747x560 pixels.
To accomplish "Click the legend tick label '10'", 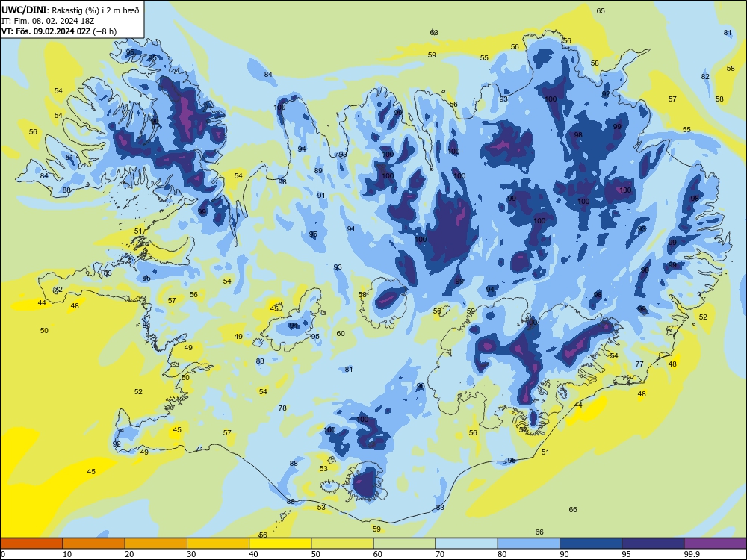I will point(67,554).
